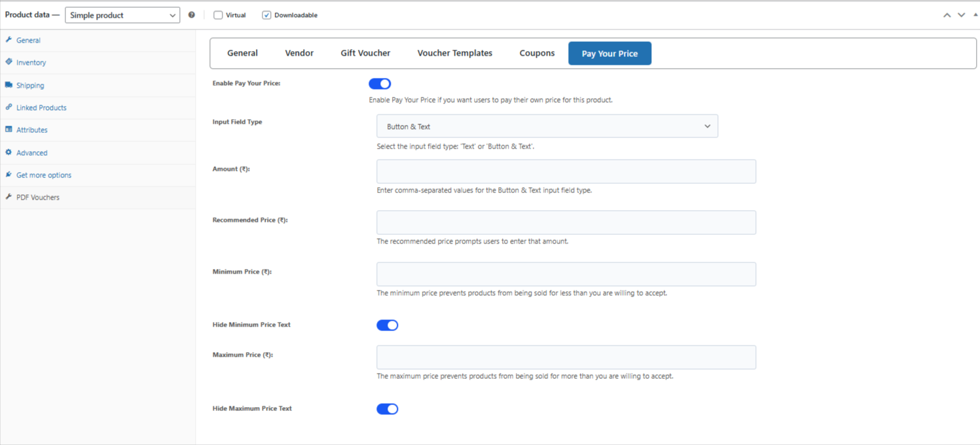Open the Get more options section
This screenshot has height=445, width=980.
98,175
